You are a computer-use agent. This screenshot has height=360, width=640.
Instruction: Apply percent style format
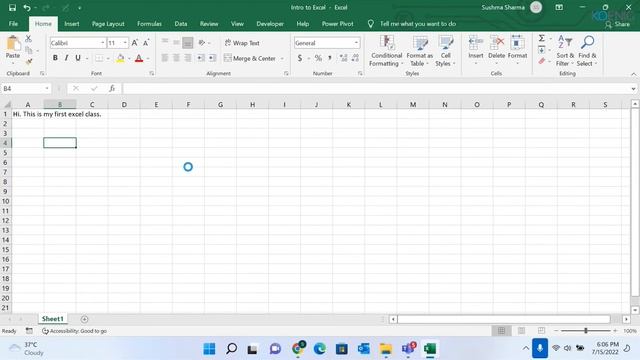point(318,58)
